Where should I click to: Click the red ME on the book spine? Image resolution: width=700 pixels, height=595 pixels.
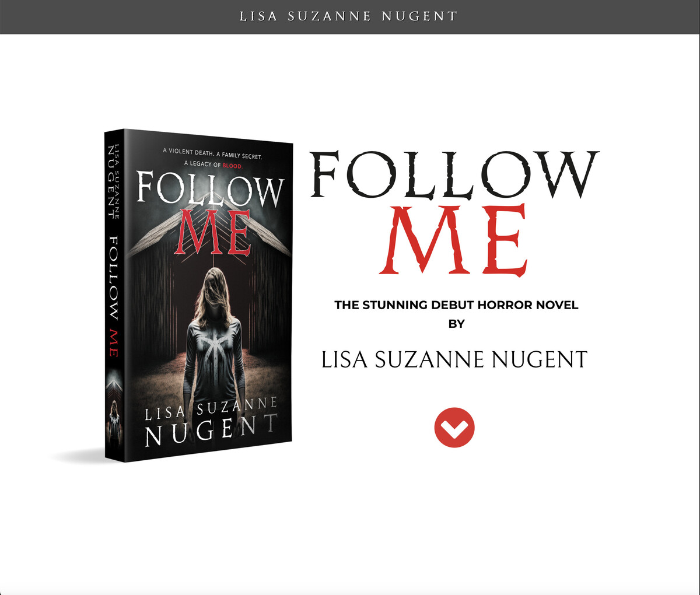113,344
